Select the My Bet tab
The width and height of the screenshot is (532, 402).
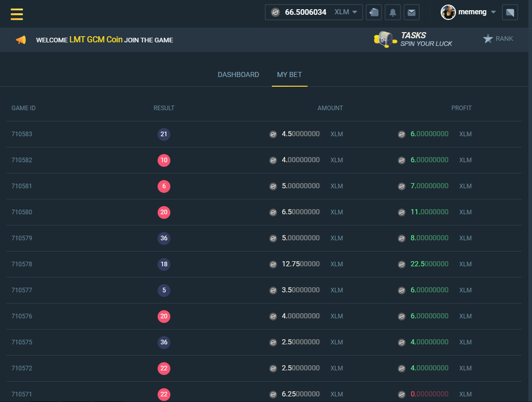tap(289, 74)
